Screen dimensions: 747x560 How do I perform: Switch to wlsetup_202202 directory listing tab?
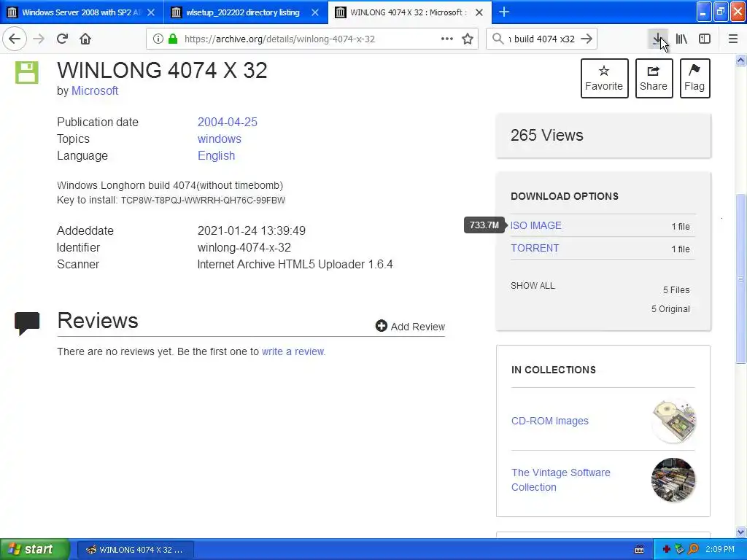(x=243, y=12)
